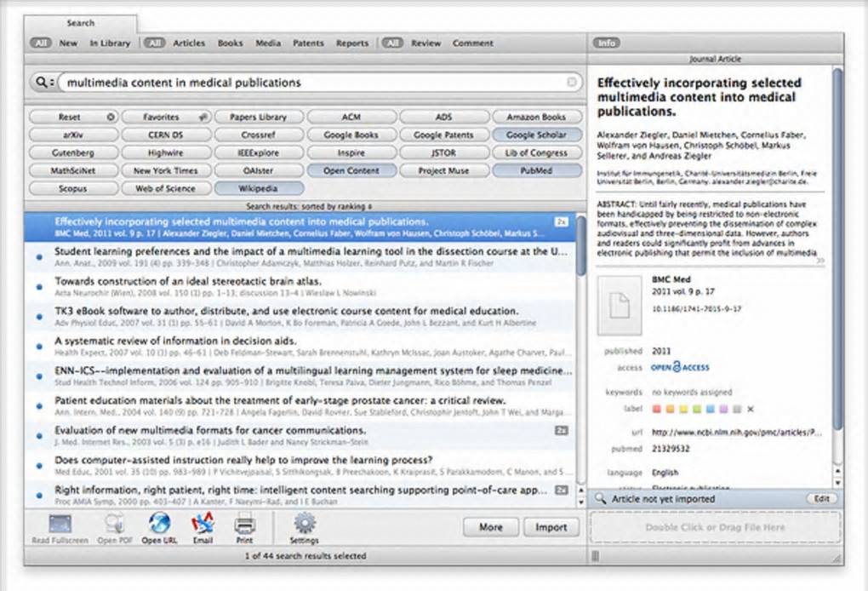
Task: Enable the IEEExplore source
Action: 259,153
